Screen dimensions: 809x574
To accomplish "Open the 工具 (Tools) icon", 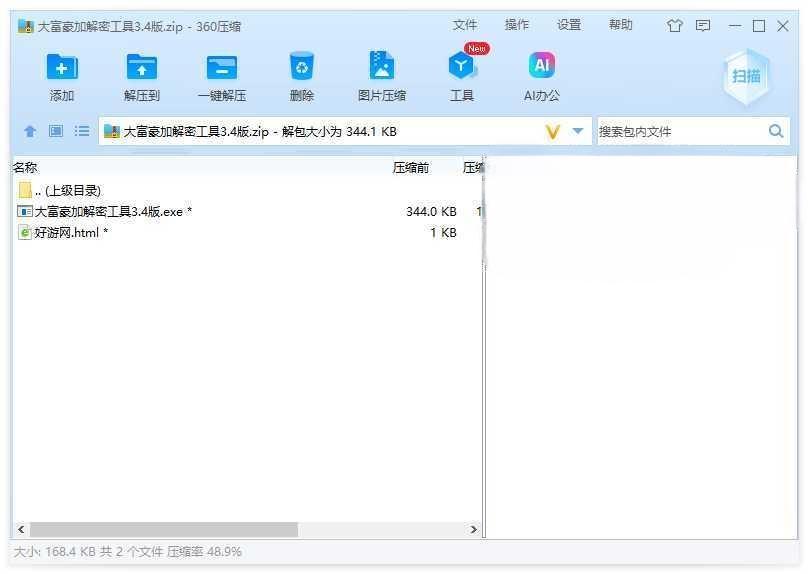I will [x=461, y=68].
